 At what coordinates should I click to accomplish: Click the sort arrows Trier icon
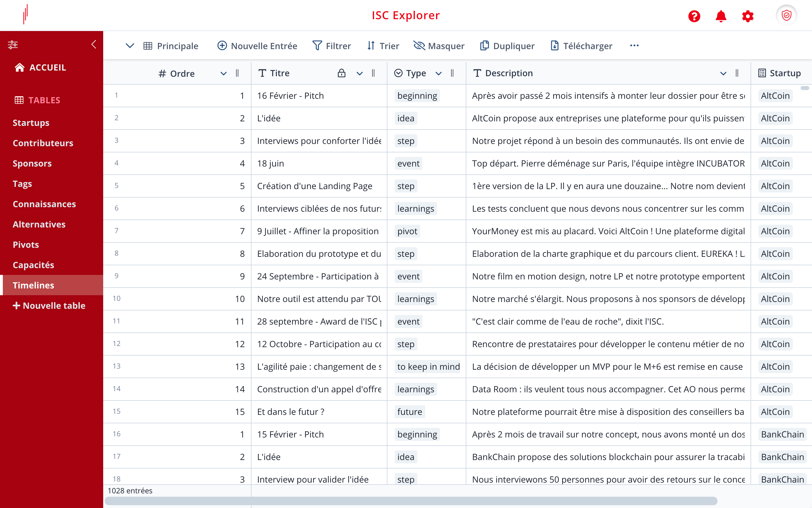pyautogui.click(x=371, y=46)
